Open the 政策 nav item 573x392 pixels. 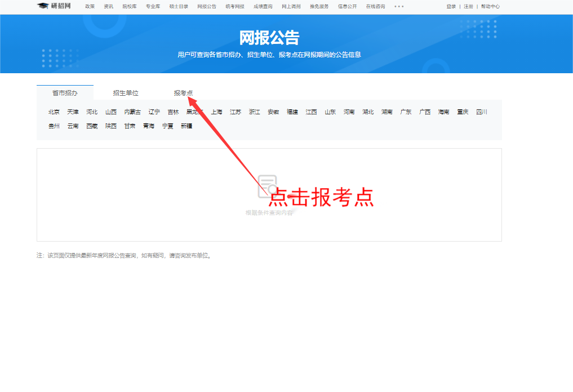(x=90, y=7)
